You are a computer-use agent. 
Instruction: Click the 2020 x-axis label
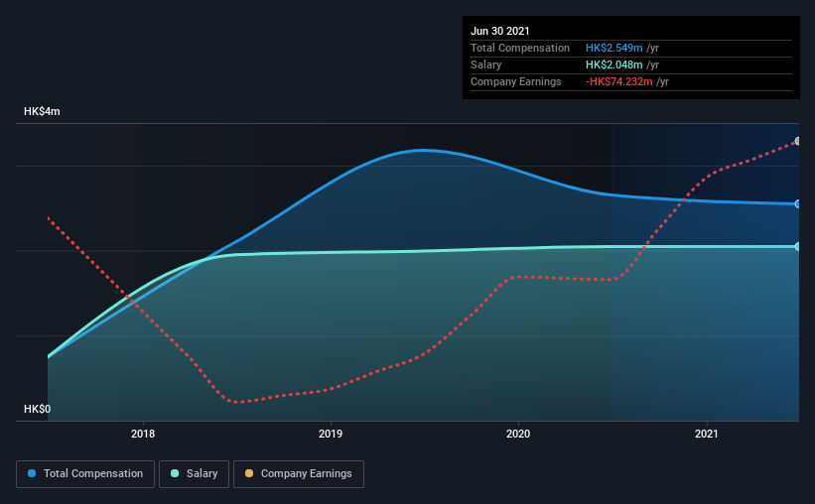(x=518, y=434)
